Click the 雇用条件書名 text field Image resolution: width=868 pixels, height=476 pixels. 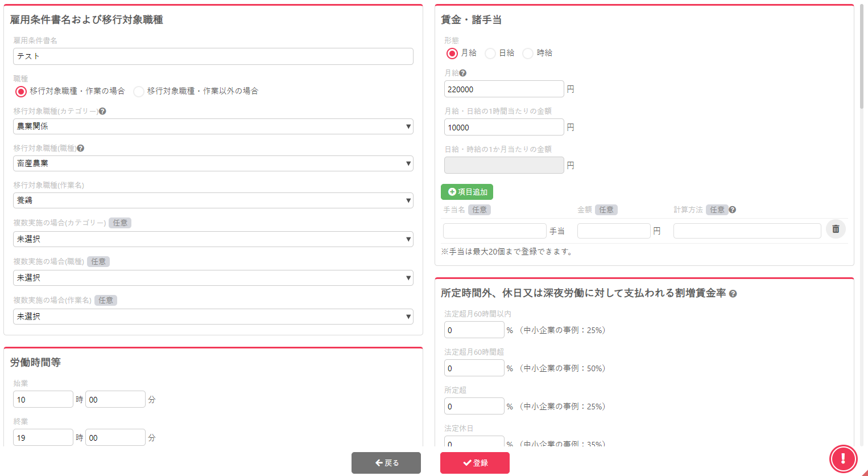pos(213,56)
